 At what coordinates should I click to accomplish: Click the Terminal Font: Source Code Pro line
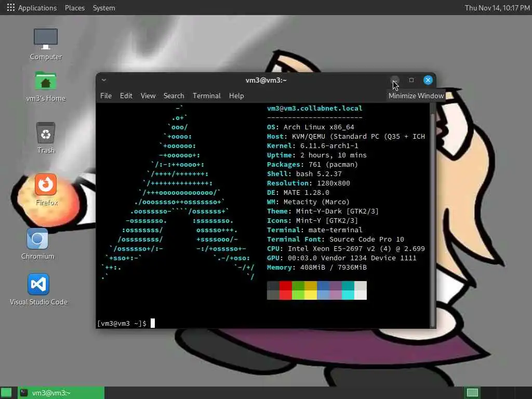336,239
